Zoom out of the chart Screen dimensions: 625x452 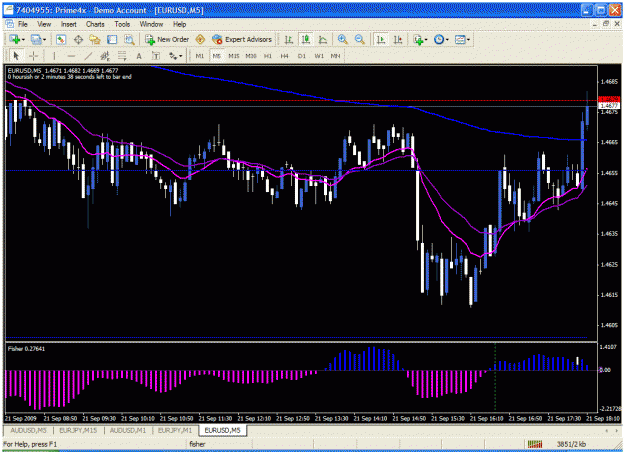[360, 39]
